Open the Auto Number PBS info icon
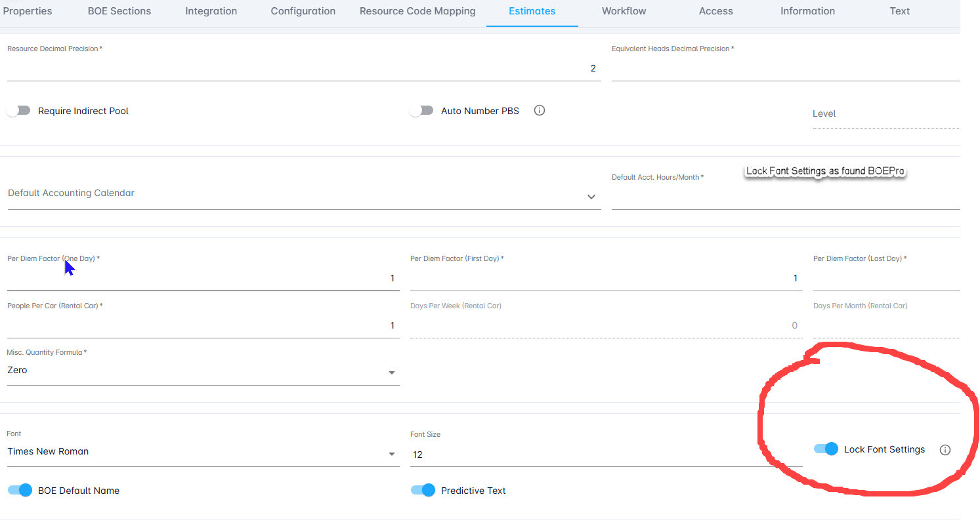 (x=540, y=110)
